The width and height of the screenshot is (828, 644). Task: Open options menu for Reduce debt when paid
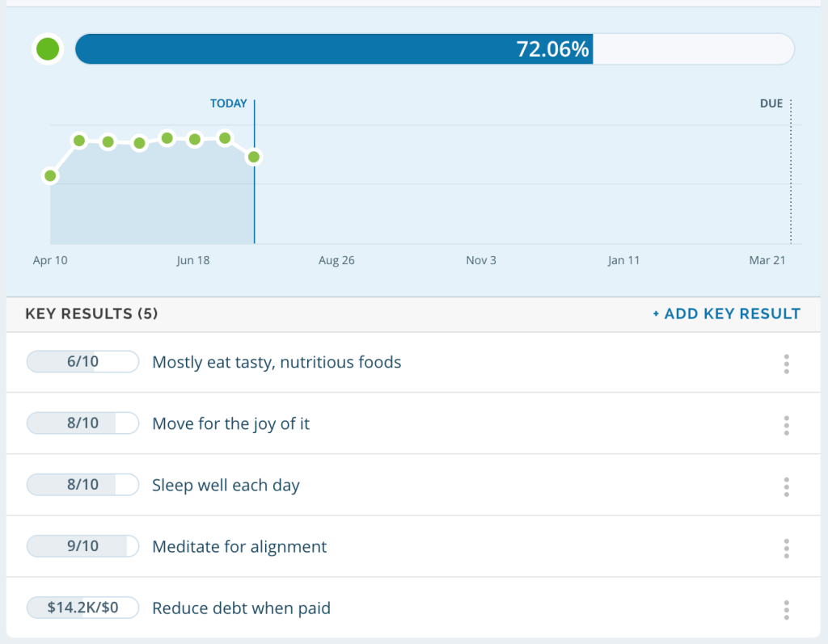click(x=786, y=610)
